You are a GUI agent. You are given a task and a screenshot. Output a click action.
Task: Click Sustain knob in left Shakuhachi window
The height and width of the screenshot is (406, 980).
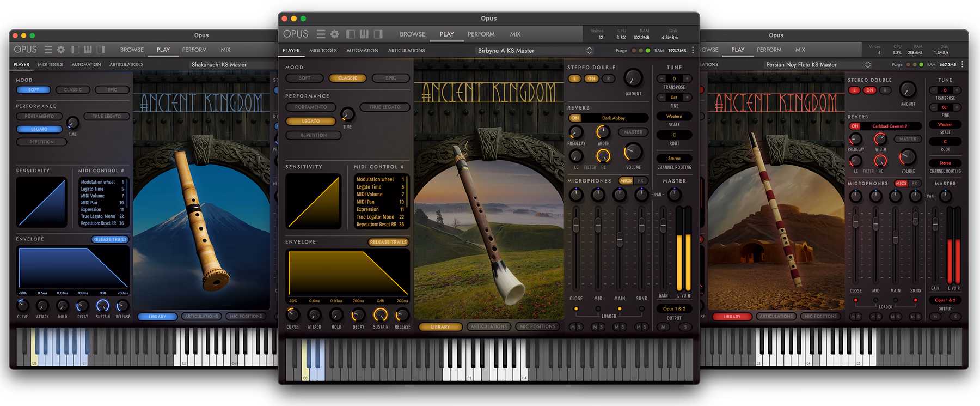pos(103,306)
